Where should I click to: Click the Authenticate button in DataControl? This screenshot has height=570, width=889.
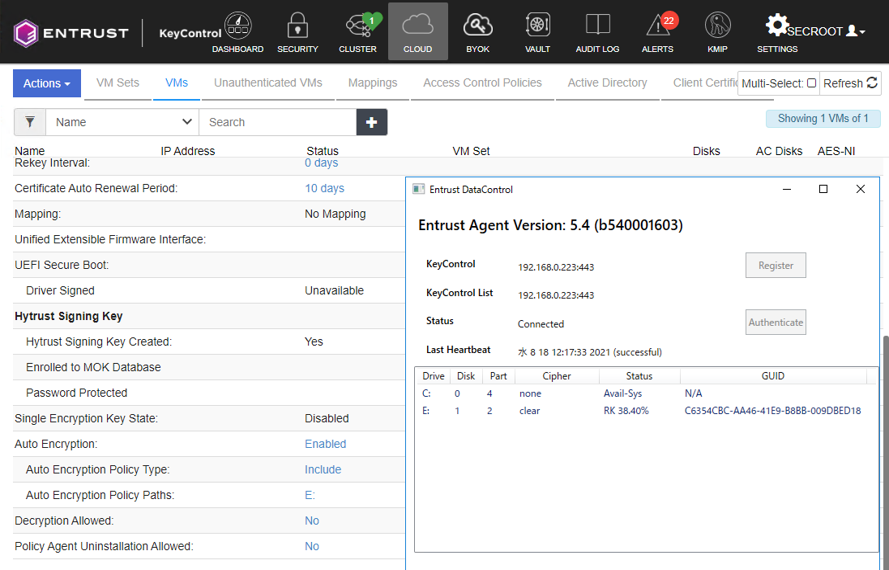point(776,322)
